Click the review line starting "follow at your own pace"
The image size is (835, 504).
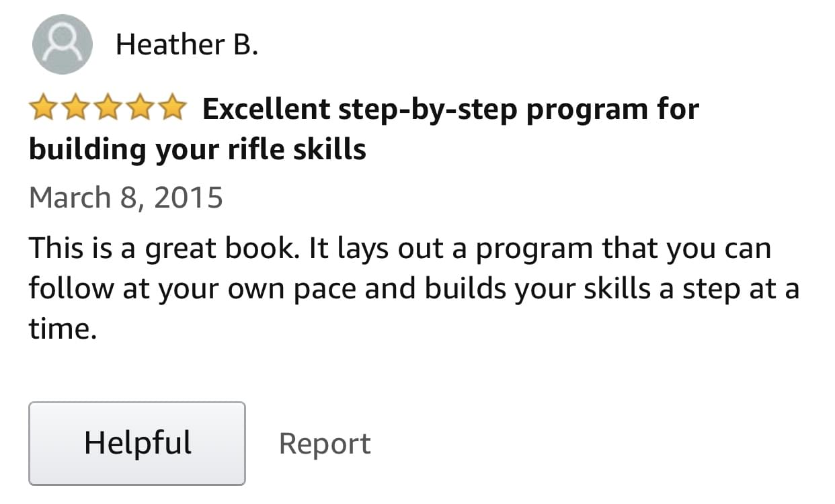point(413,290)
